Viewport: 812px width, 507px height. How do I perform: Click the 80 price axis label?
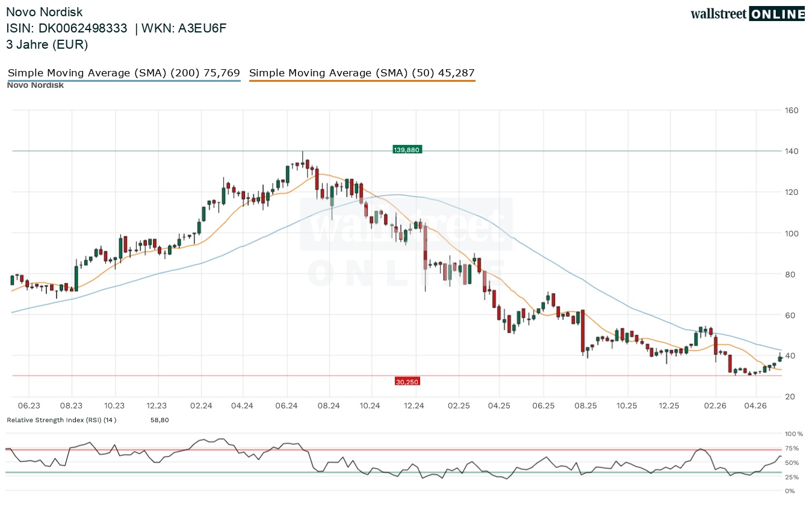tap(790, 274)
